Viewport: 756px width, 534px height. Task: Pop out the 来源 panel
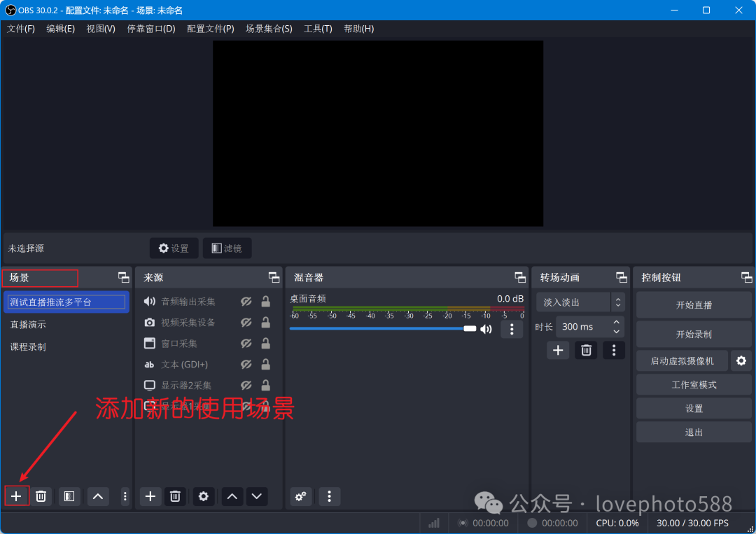click(x=274, y=277)
